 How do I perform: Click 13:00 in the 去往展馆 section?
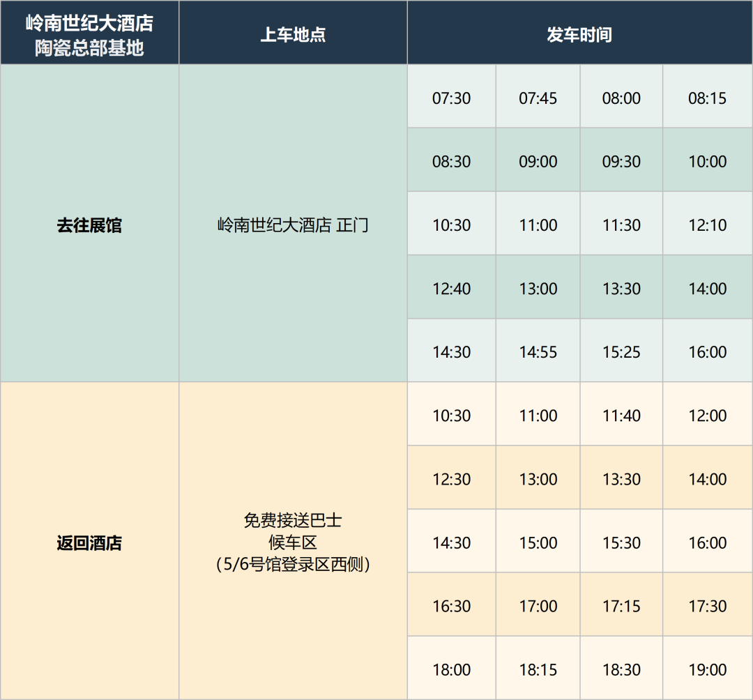(x=538, y=287)
